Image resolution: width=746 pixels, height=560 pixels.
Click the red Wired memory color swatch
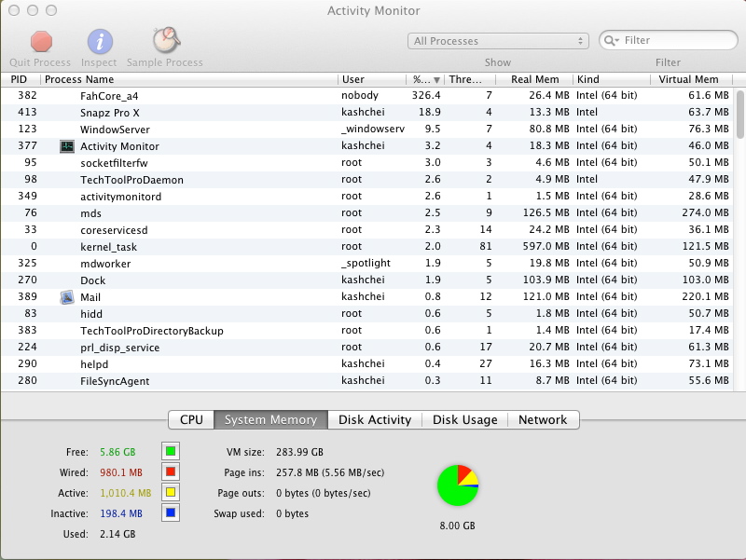tap(171, 472)
